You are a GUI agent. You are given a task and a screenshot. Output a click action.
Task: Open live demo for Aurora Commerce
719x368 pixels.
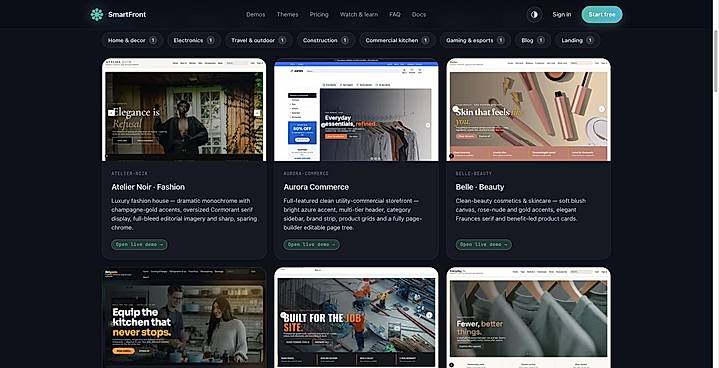(311, 245)
